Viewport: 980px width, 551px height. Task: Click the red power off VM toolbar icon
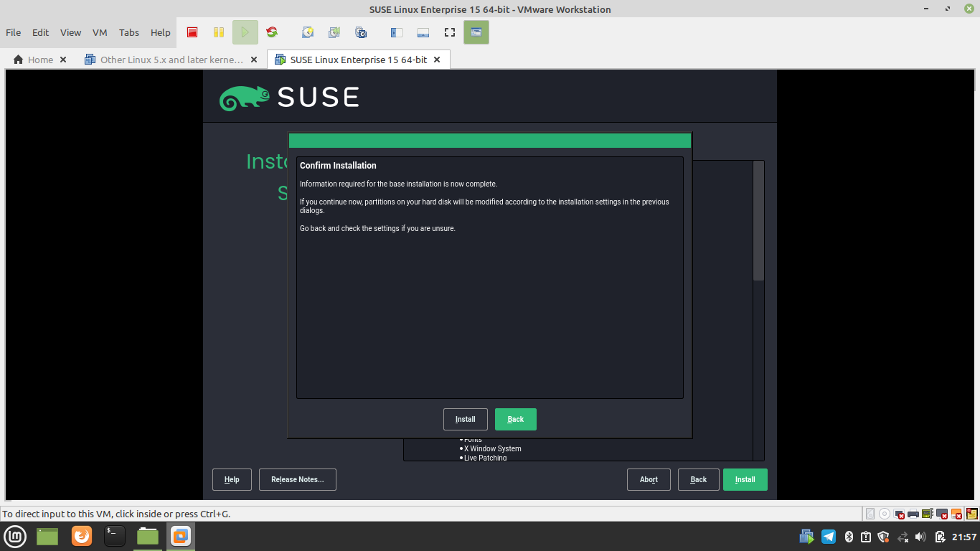coord(192,32)
